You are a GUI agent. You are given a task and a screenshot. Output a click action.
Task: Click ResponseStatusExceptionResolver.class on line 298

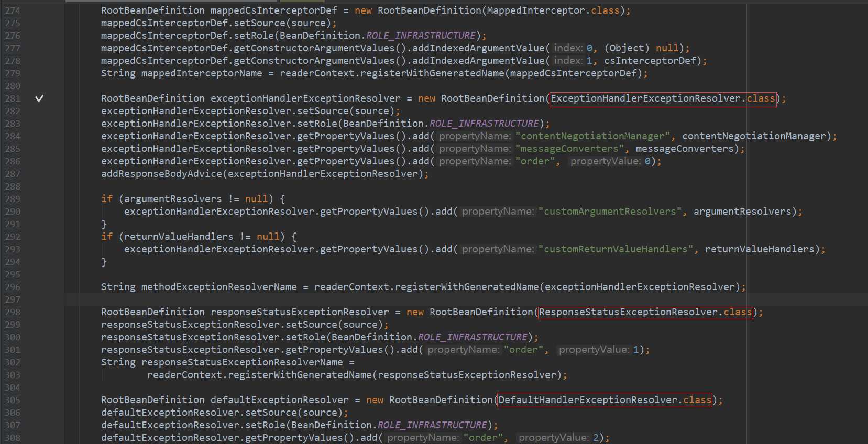(x=645, y=312)
